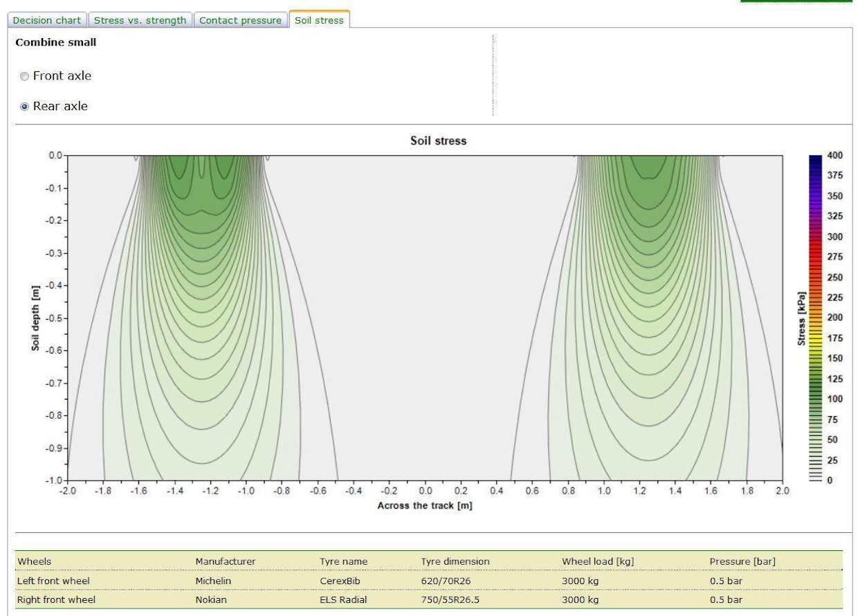Select the Right front wheel row
Screen dimensions: 858x616
tap(56, 599)
